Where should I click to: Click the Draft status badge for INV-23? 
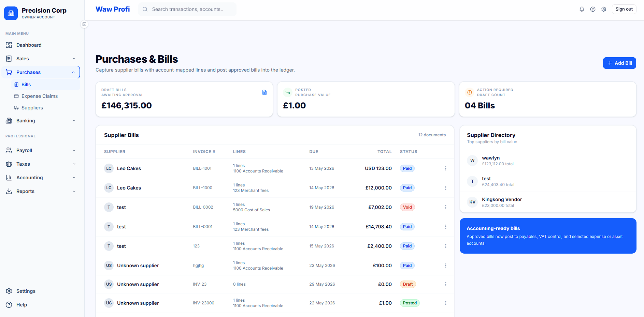click(x=408, y=284)
